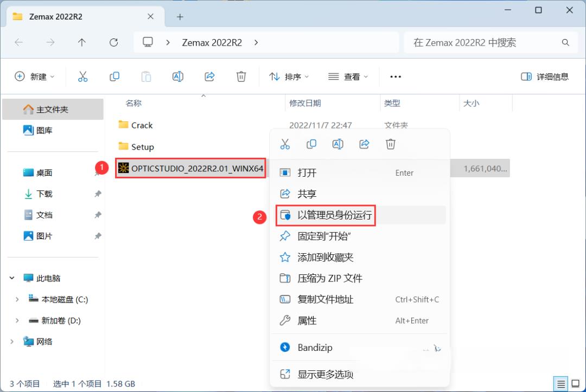Screen dimensions: 586x392
Task: Click Zemax 2022R2 in the address bar
Action: [x=212, y=42]
